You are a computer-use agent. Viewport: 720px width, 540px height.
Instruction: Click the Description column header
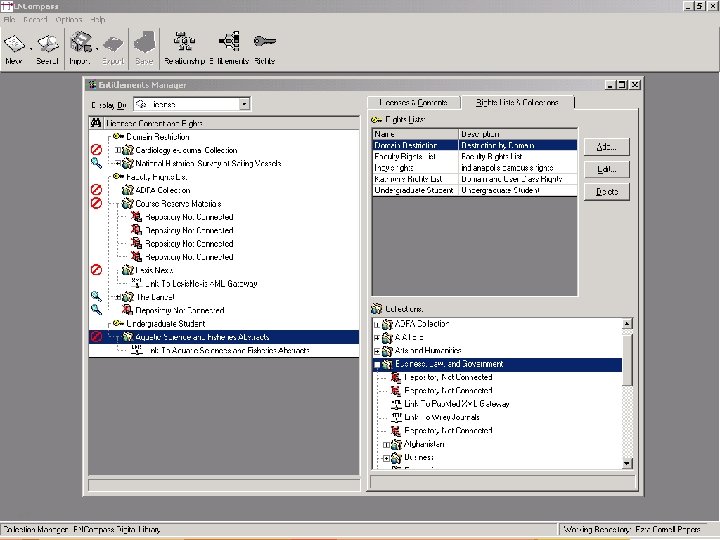518,134
